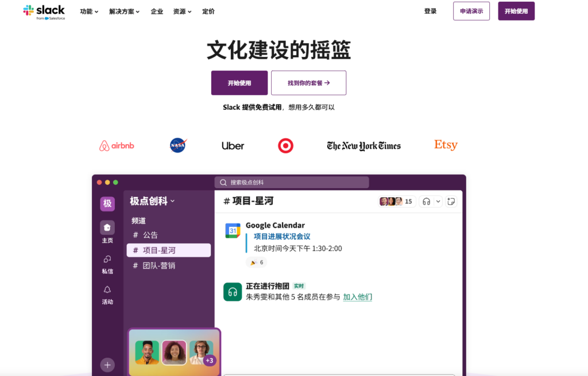Select the 定价 menu item
588x376 pixels.
tap(208, 11)
